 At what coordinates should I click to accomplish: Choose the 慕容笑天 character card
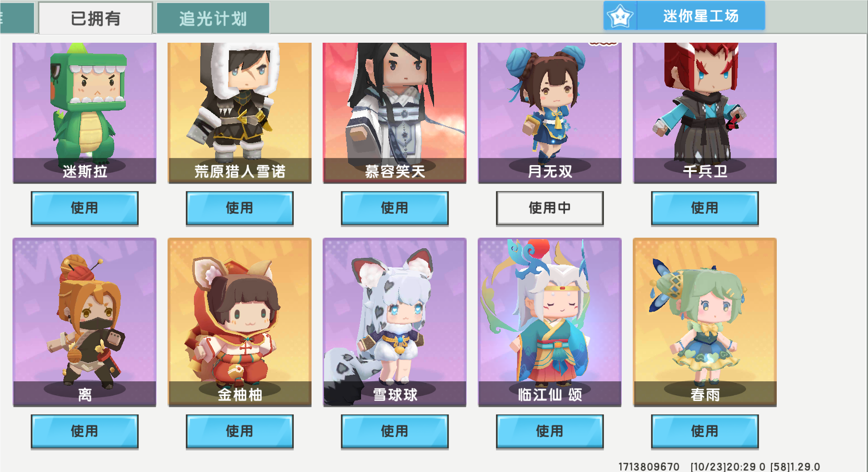[x=395, y=113]
